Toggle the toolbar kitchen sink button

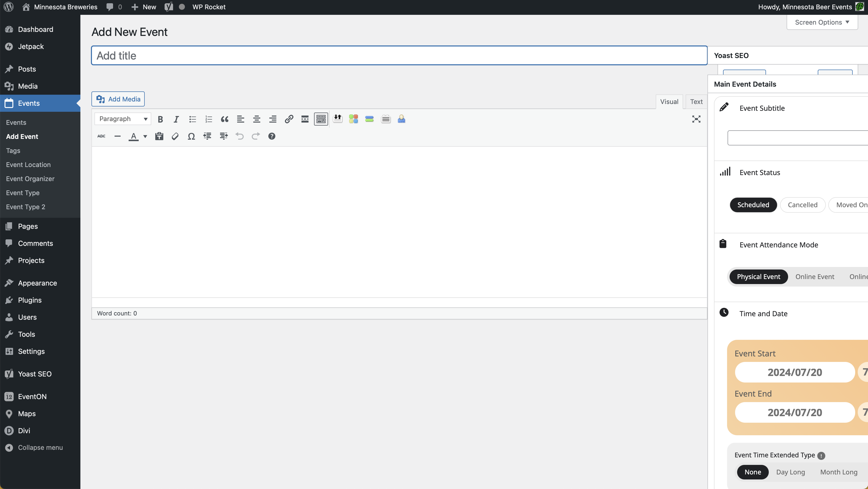(x=321, y=119)
